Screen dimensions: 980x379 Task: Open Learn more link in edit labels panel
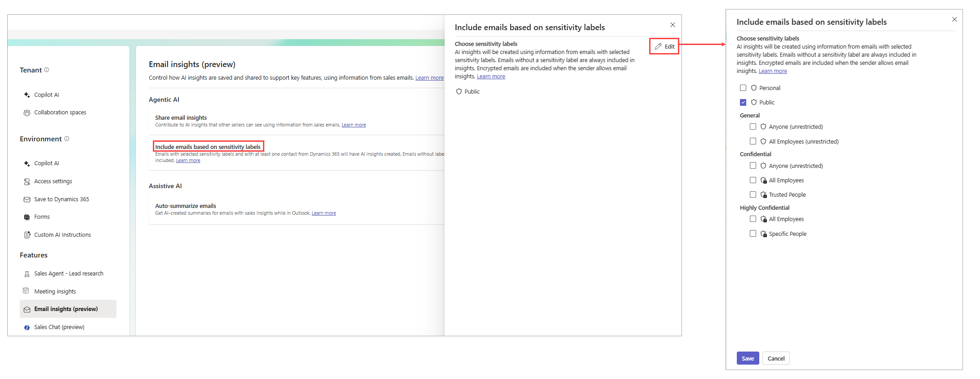pos(773,71)
